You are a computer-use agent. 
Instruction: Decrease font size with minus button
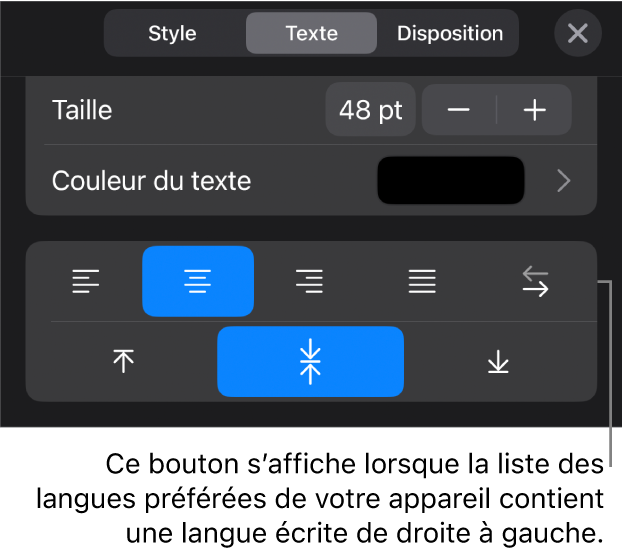[x=459, y=110]
